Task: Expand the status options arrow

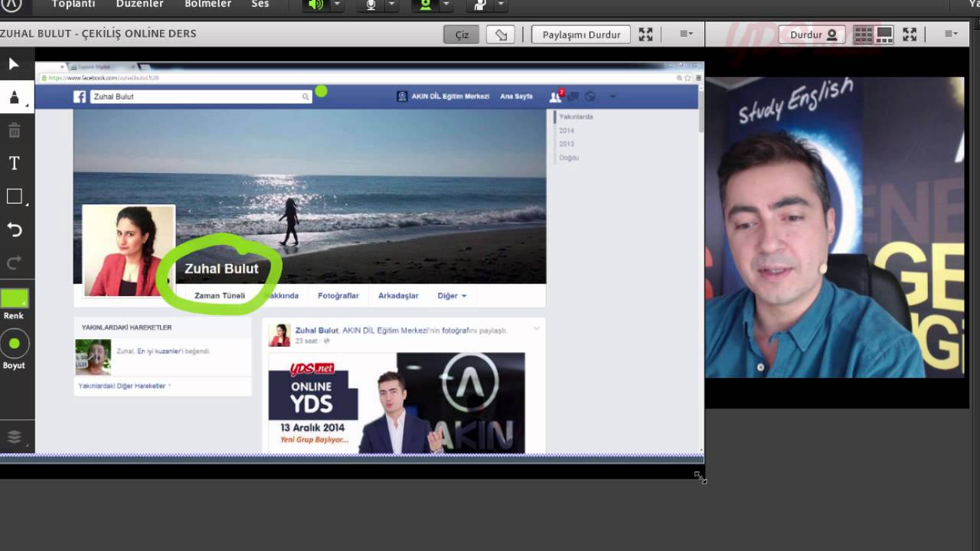Action: (501, 5)
